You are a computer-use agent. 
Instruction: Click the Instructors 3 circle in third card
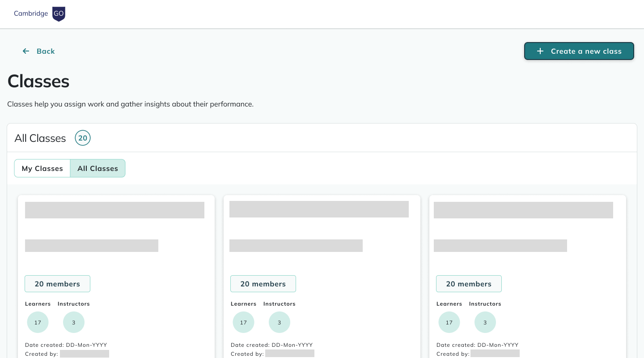(x=485, y=322)
